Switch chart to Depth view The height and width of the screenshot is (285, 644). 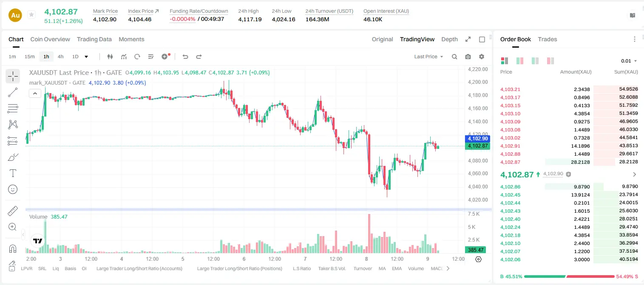449,39
